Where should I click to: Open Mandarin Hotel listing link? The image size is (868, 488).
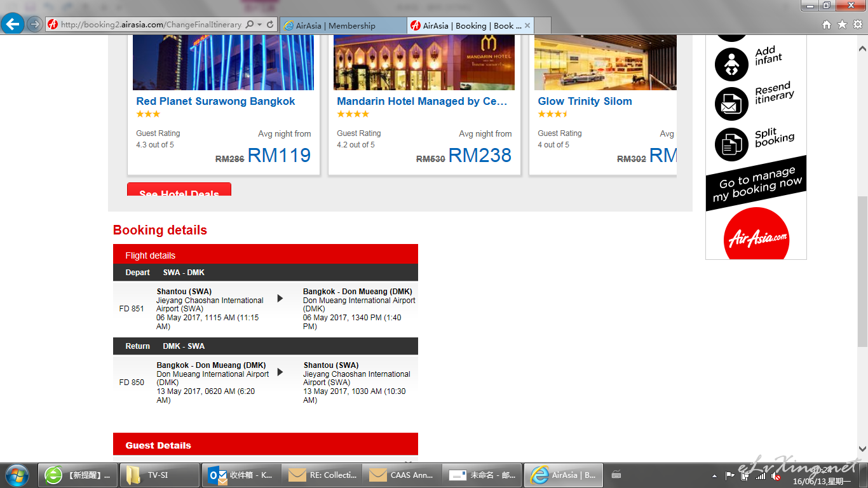422,101
